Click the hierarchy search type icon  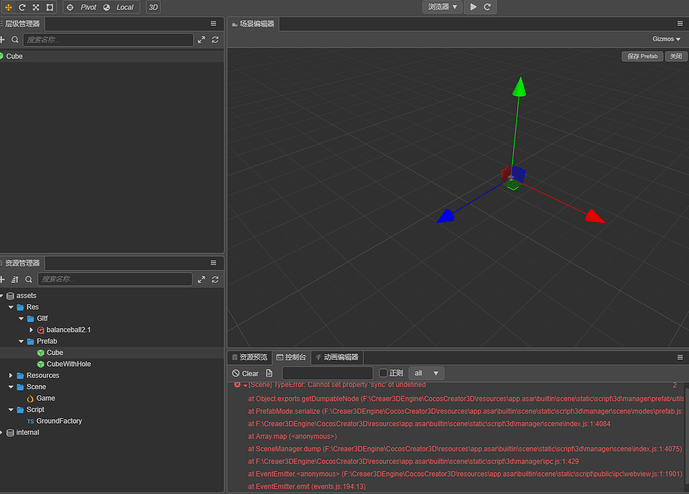[15, 40]
